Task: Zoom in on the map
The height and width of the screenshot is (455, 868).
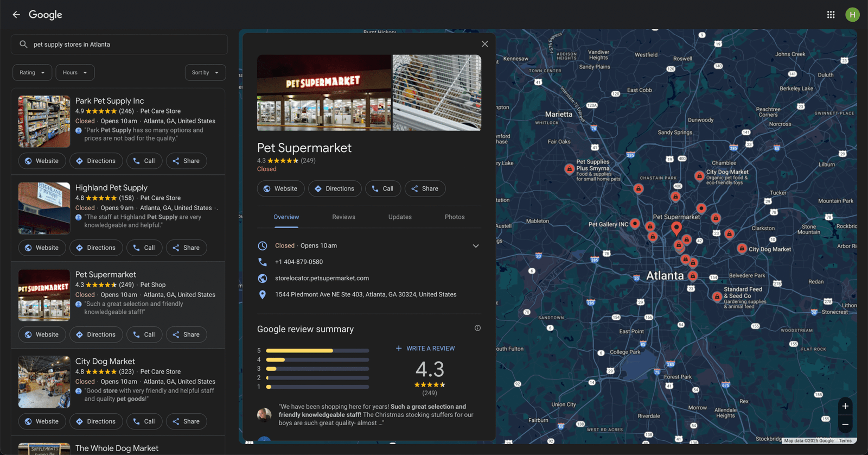Action: [845, 406]
